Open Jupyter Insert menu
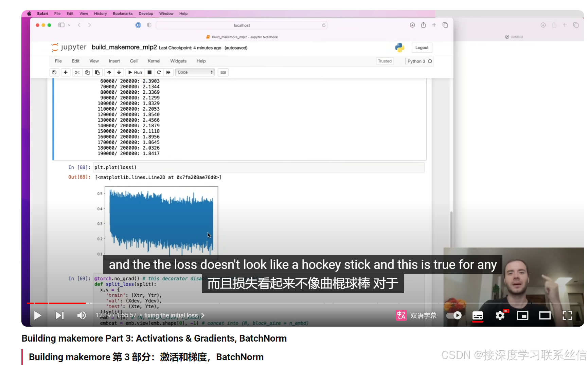This screenshot has width=588, height=365. click(x=114, y=61)
